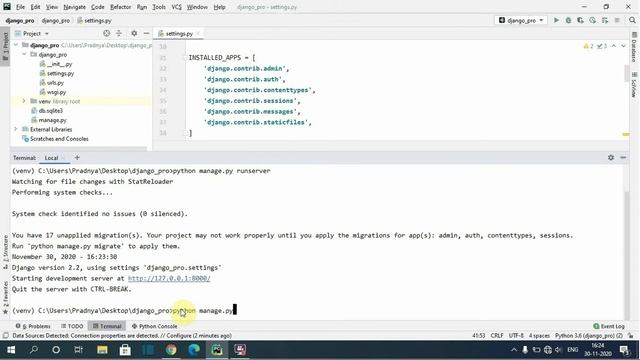Image resolution: width=640 pixels, height=360 pixels.
Task: Expand External Libraries node
Action: click(16, 129)
